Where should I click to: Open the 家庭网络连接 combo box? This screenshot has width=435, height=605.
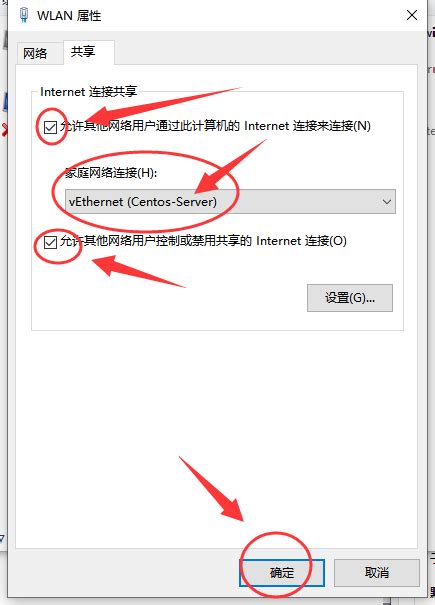(x=230, y=201)
